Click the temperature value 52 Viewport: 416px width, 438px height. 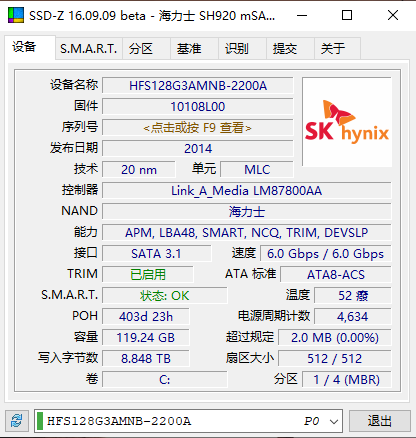point(353,296)
